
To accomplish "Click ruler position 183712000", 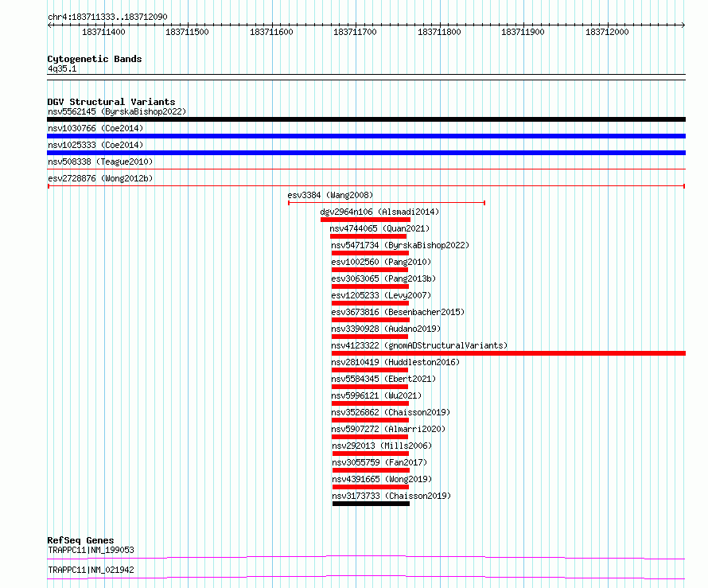I will click(x=608, y=32).
